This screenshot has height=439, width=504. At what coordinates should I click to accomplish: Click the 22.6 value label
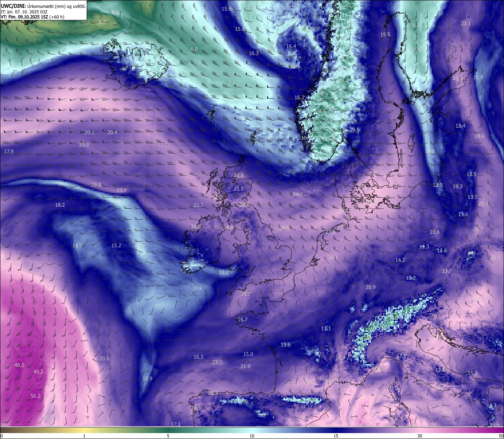435,232
